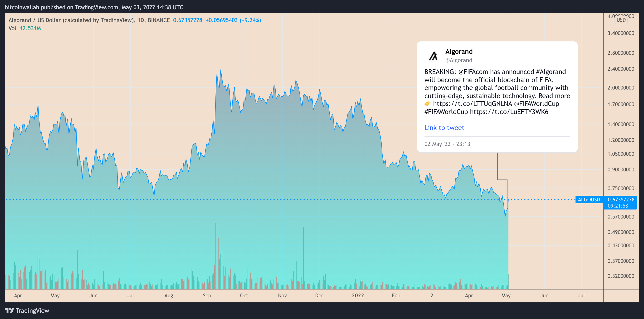Open the Link to tweet hyperlink
Viewport: 644px width, 319px height.
tap(444, 128)
